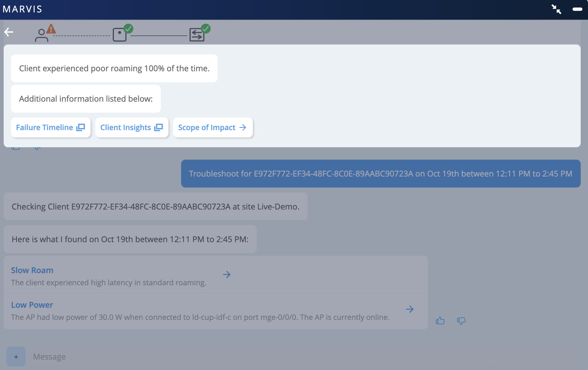Give thumbs up to the troubleshoot response

click(x=440, y=320)
